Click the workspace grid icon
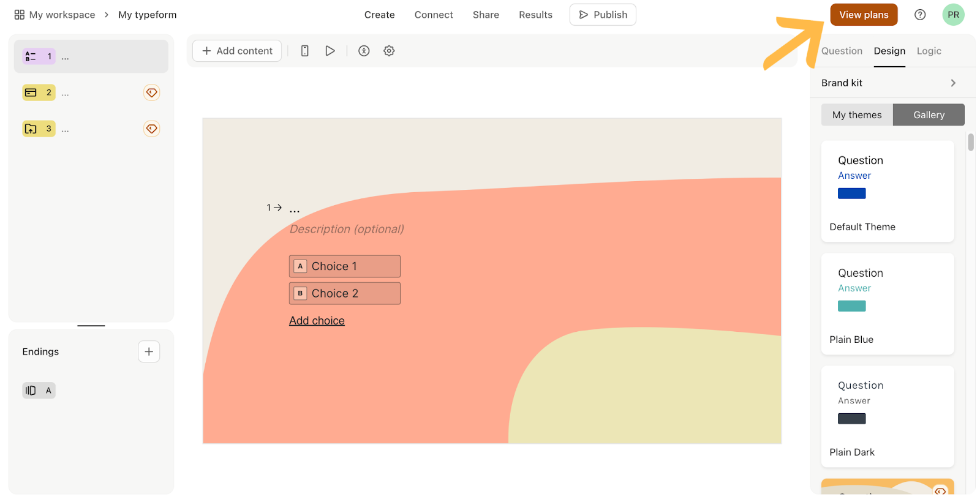 point(20,15)
